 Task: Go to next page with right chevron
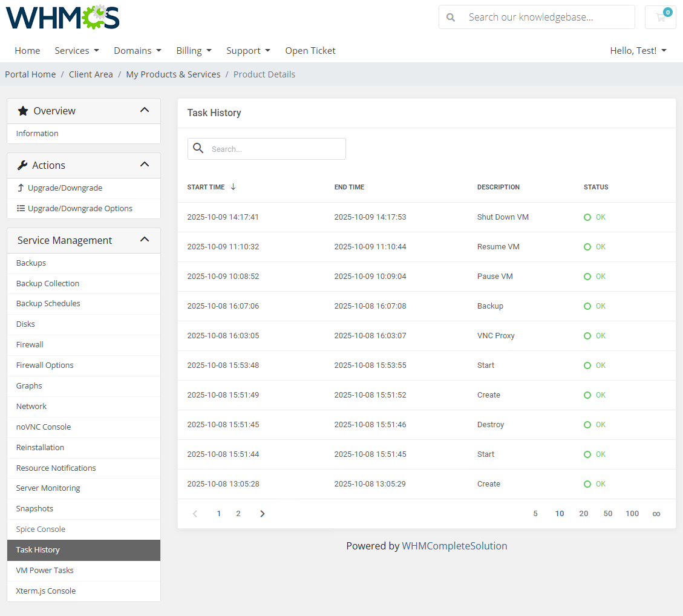262,514
